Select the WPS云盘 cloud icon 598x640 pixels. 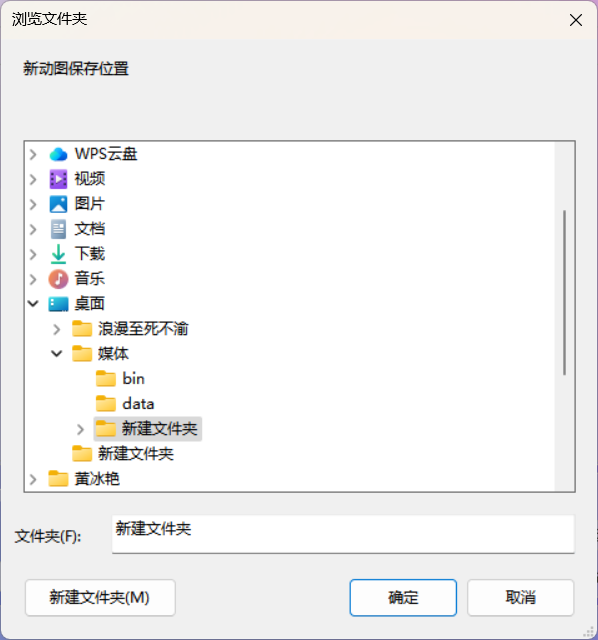click(58, 154)
